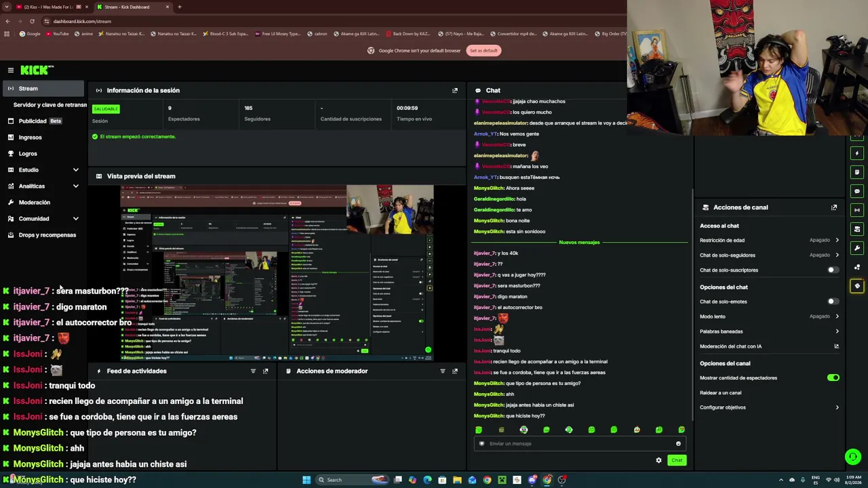
Task: Pop out the Información de la sesión panel
Action: pyautogui.click(x=455, y=90)
